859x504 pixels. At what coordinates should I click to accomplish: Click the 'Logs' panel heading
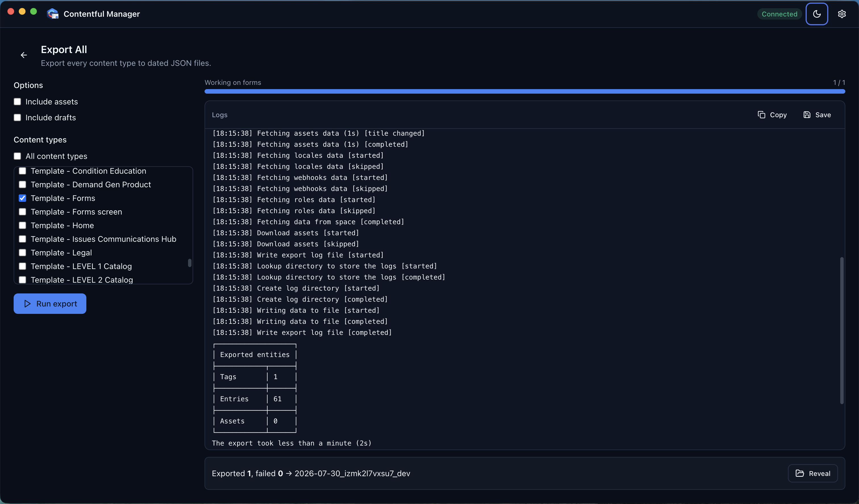click(220, 115)
